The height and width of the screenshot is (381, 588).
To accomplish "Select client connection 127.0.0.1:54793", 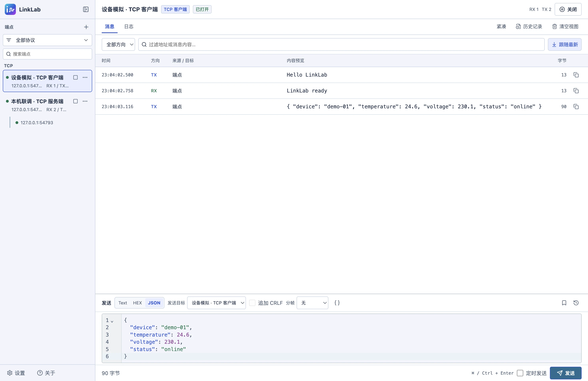I will 37,123.
